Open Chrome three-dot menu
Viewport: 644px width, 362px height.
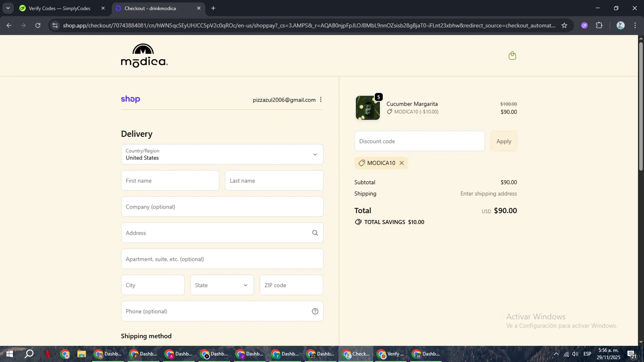click(x=635, y=25)
